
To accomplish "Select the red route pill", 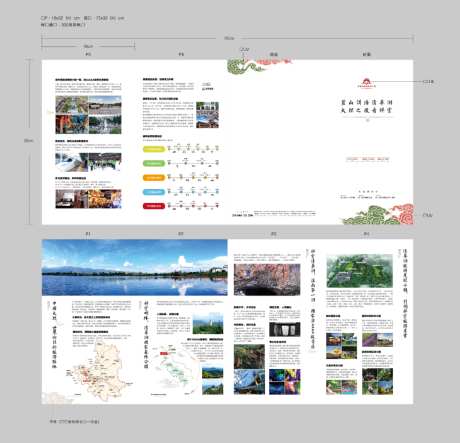I will pos(154,206).
